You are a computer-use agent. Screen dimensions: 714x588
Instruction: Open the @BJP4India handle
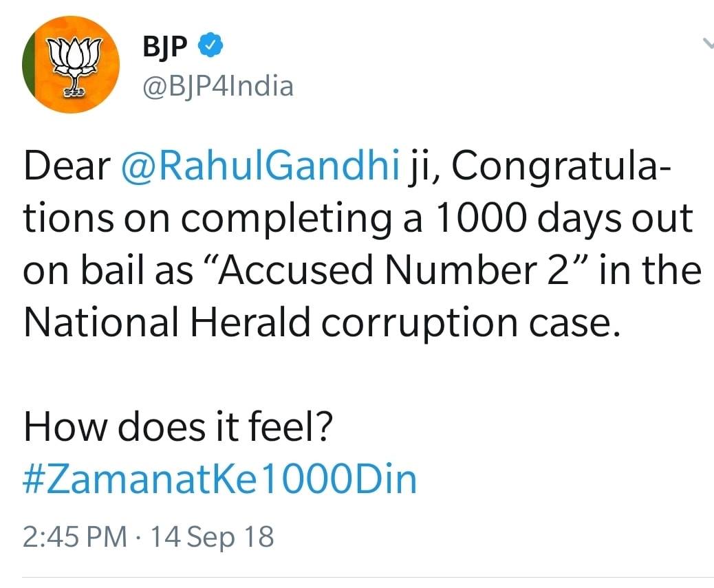click(218, 87)
